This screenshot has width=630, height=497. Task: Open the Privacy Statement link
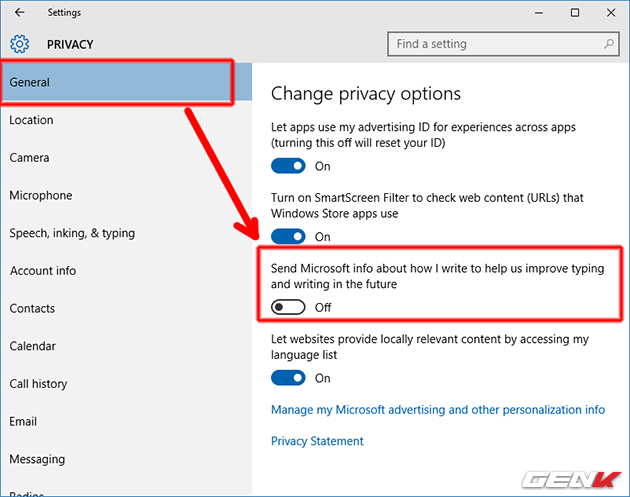pyautogui.click(x=317, y=441)
